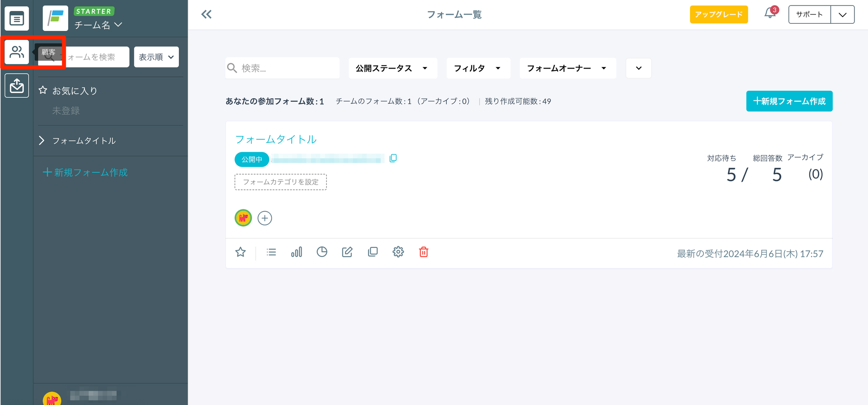The height and width of the screenshot is (405, 868).
Task: Click the 総回答数 count 5
Action: [x=777, y=175]
